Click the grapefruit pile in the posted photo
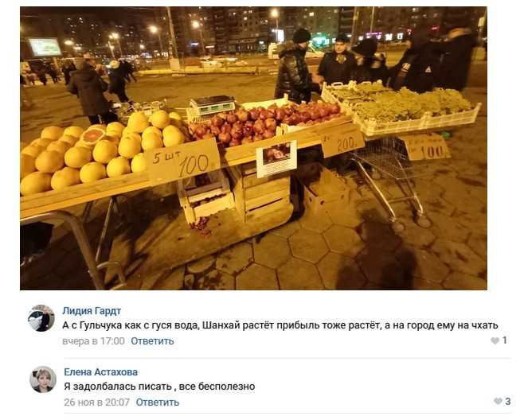Viewport: 524px width, 420px height. pos(100,152)
